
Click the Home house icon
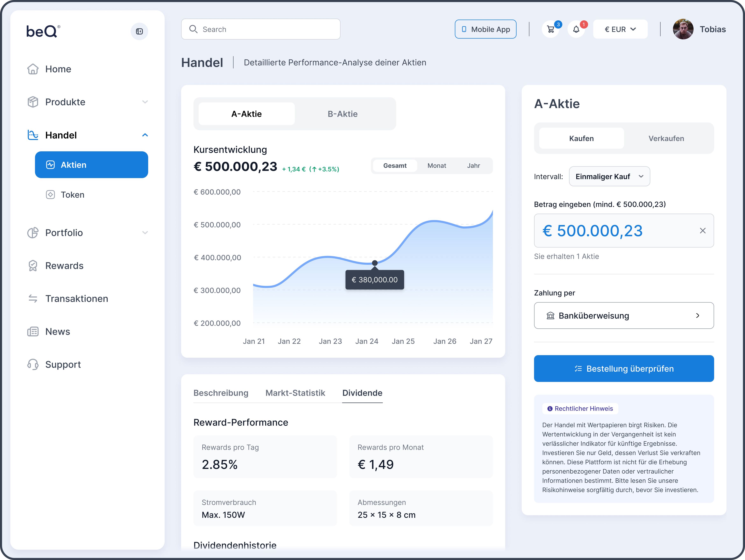point(33,69)
